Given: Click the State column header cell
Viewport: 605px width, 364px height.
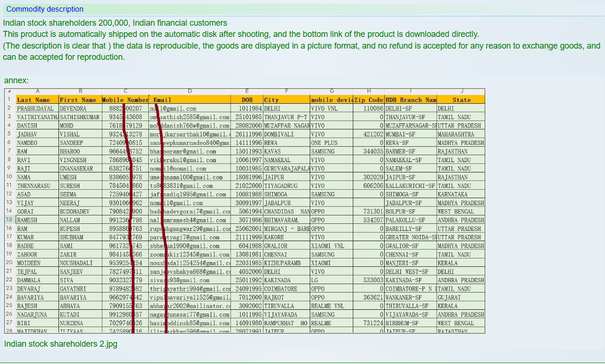Looking at the screenshot, I should [461, 100].
